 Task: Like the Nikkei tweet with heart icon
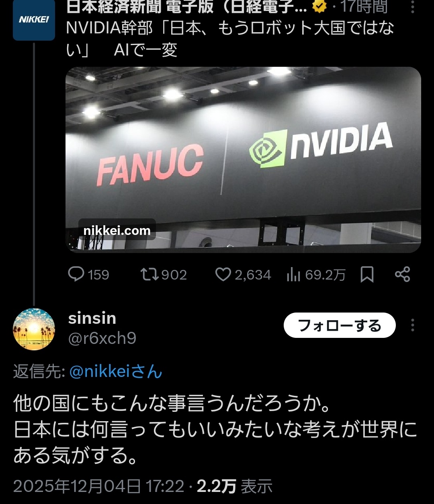223,275
